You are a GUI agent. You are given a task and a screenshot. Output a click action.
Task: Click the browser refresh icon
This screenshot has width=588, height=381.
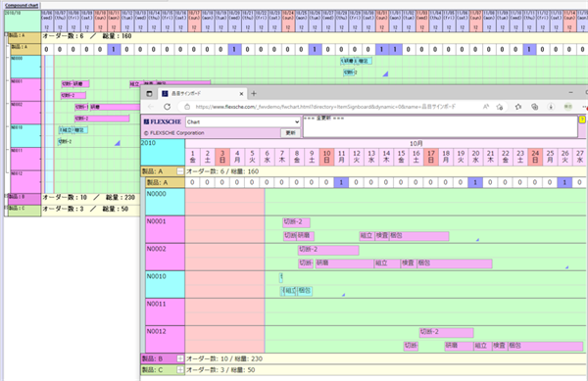coord(167,107)
